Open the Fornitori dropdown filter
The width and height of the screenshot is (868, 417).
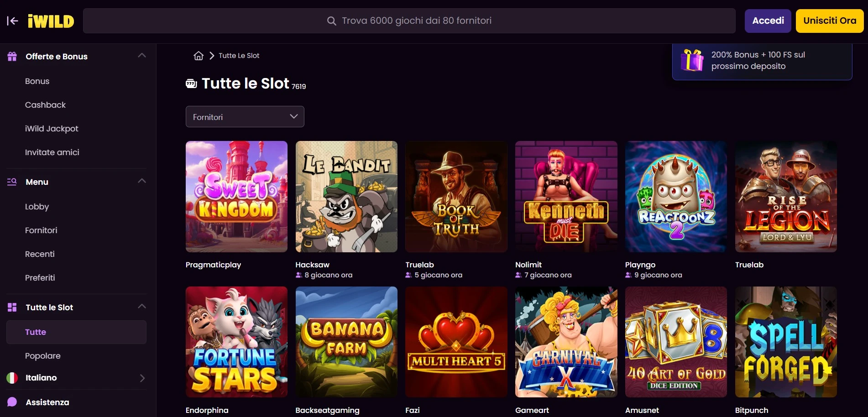(x=245, y=117)
